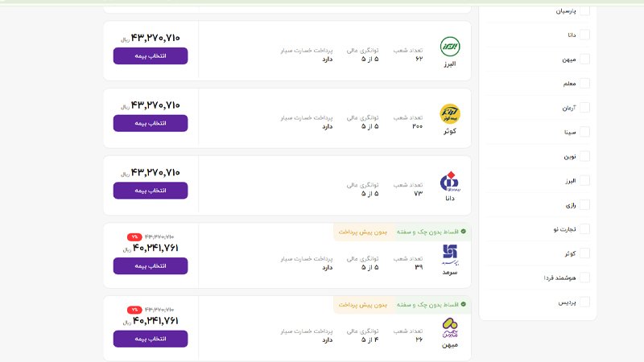Tick the پارسیان (Parsian) filter checkbox
Image resolution: width=644 pixels, height=362 pixels.
584,10
